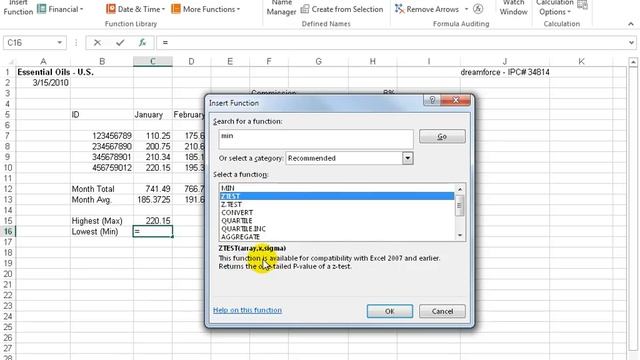The image size is (640, 360).
Task: Click Cancel in the Insert Function dialog
Action: click(442, 311)
